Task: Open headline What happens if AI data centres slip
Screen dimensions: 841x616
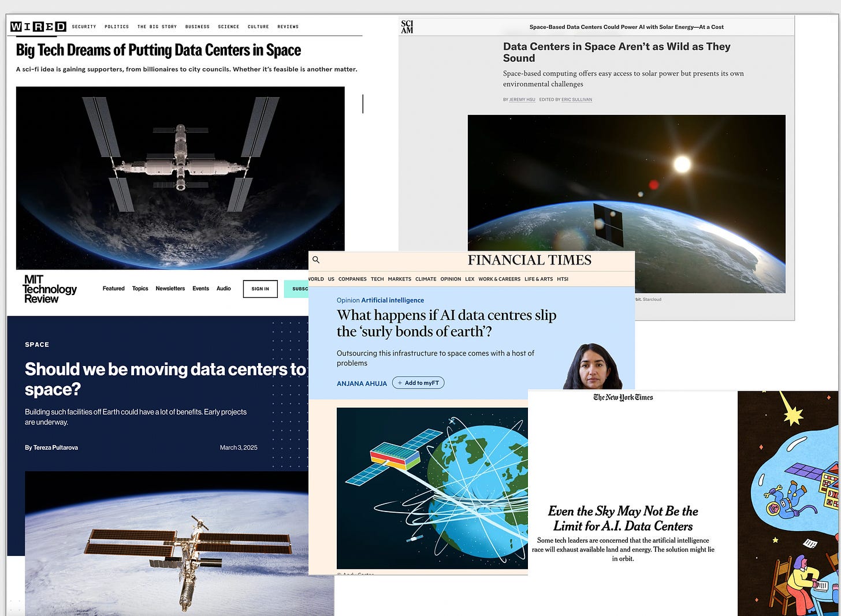Action: tap(446, 323)
